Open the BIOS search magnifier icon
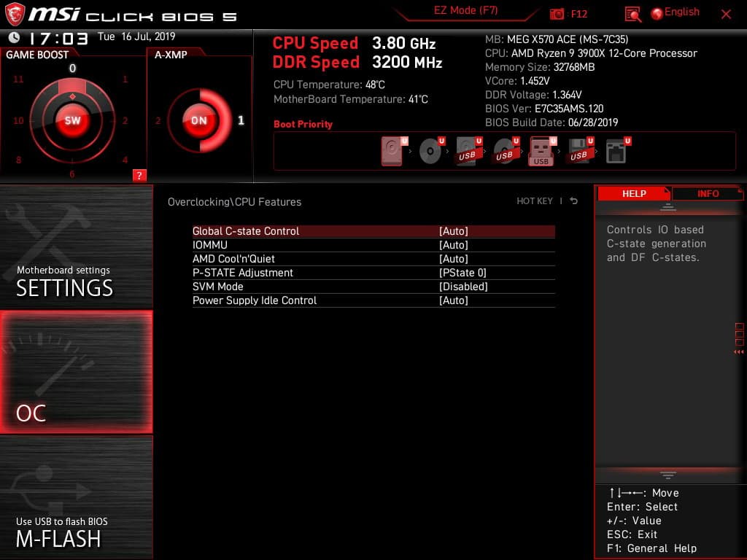Image resolution: width=747 pixels, height=560 pixels. click(632, 15)
